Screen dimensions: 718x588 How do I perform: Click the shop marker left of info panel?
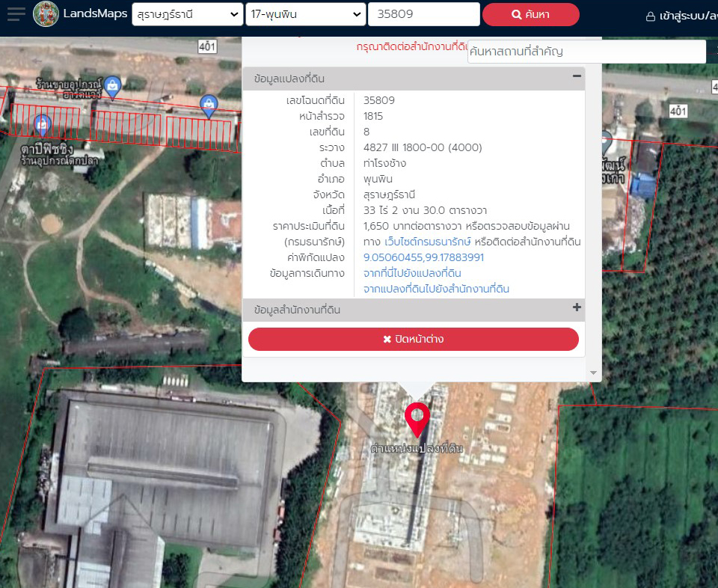(x=209, y=105)
